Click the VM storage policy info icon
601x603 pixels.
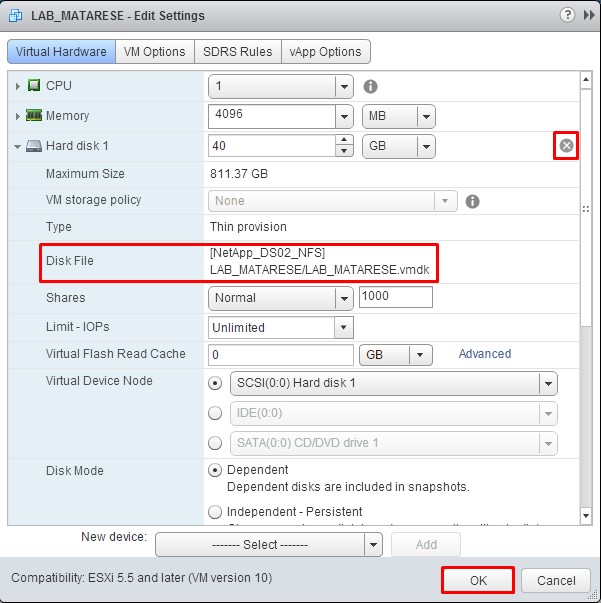tap(473, 201)
